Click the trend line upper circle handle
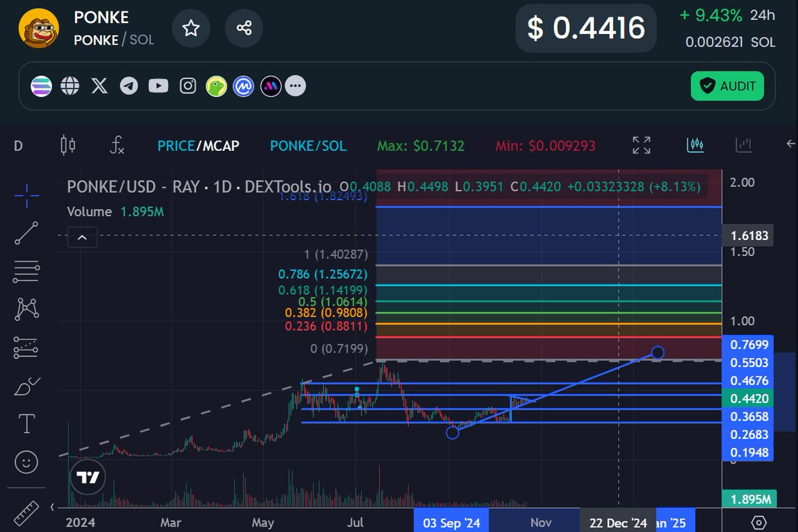 (658, 352)
